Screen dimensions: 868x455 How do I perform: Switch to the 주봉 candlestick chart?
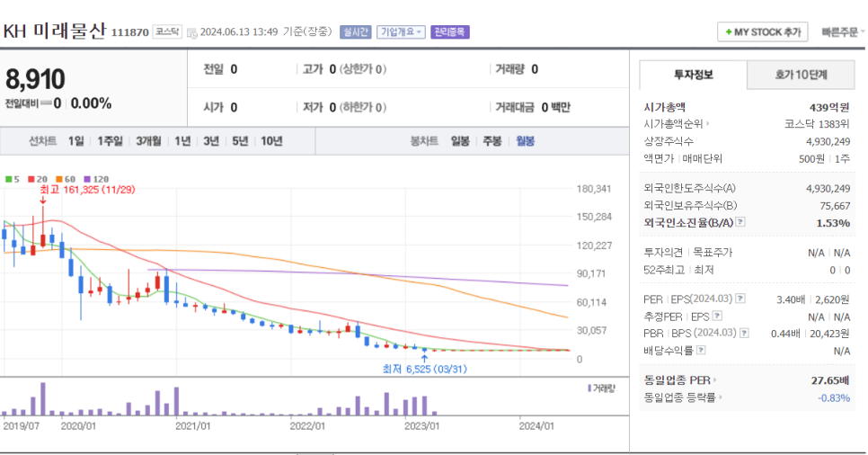492,141
